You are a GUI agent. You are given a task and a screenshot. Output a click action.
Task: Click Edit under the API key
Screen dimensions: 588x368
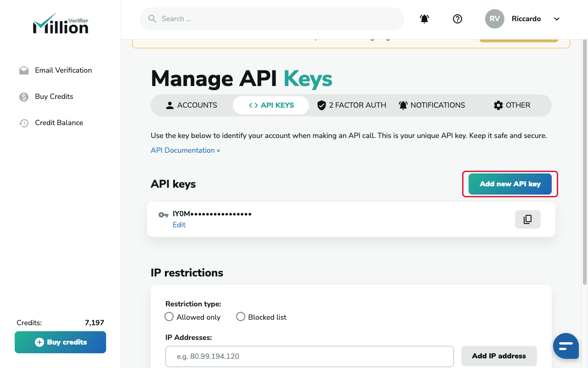(179, 225)
